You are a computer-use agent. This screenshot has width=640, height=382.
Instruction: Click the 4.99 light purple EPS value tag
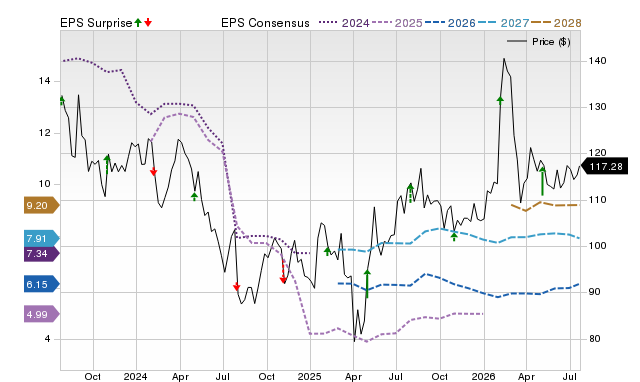42,314
